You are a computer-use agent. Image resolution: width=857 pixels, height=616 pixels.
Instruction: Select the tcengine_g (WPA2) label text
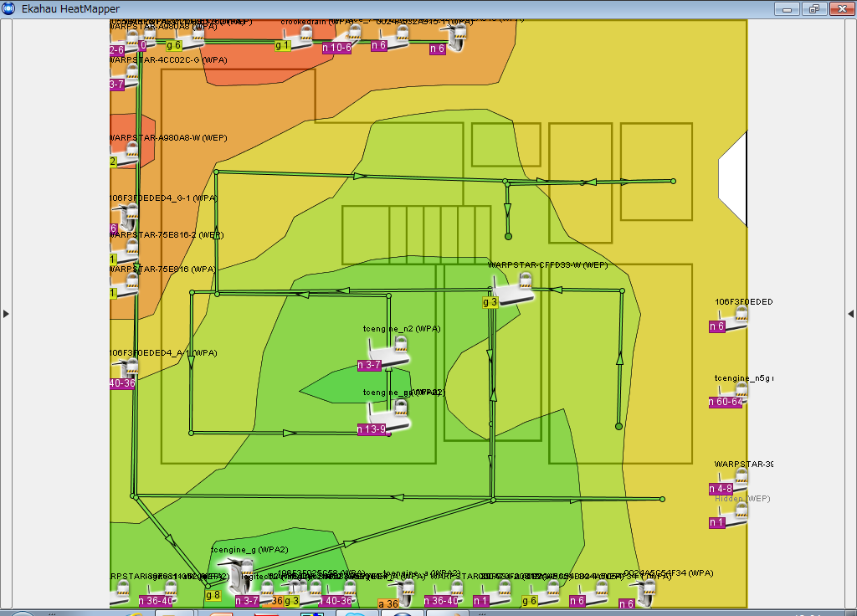coord(249,549)
